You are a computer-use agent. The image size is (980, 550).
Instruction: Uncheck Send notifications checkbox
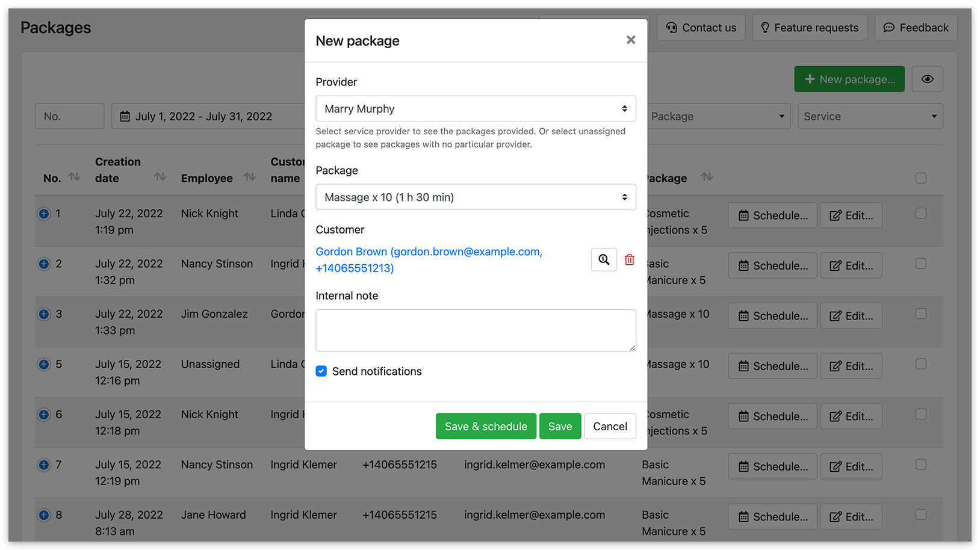[321, 371]
